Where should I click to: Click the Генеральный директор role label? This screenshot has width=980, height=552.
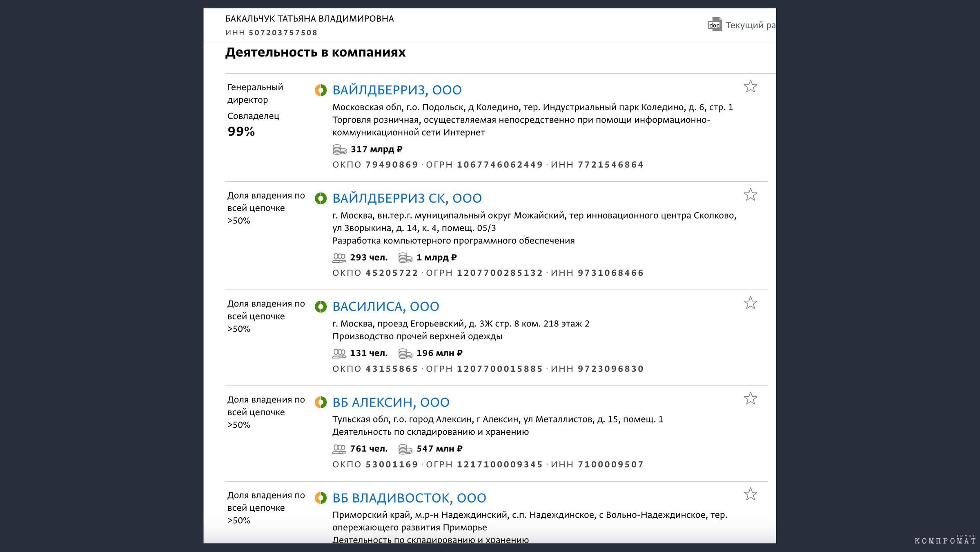coord(255,94)
